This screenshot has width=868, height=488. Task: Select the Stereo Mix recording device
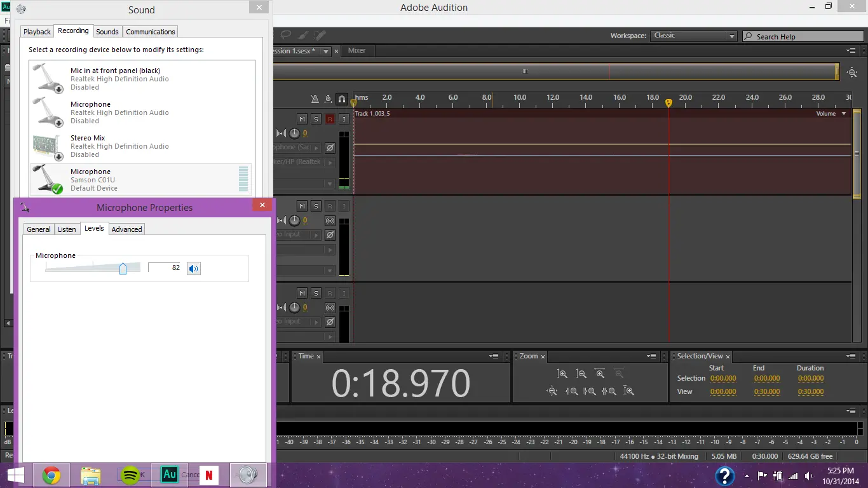tap(141, 146)
